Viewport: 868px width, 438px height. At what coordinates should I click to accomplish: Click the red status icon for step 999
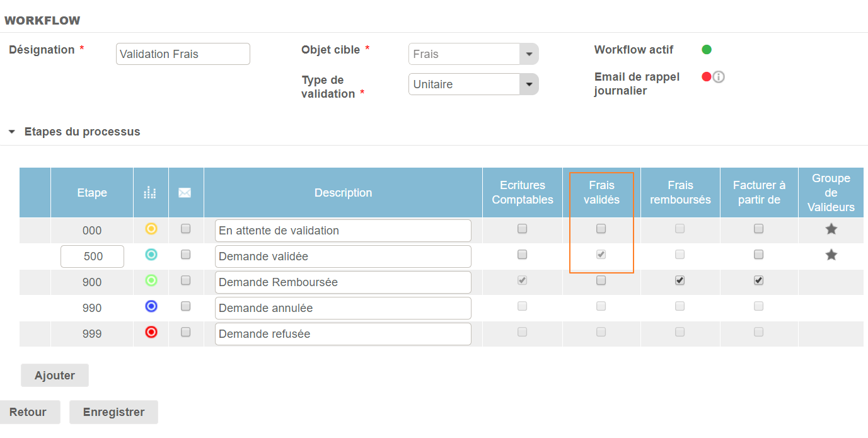pyautogui.click(x=151, y=333)
